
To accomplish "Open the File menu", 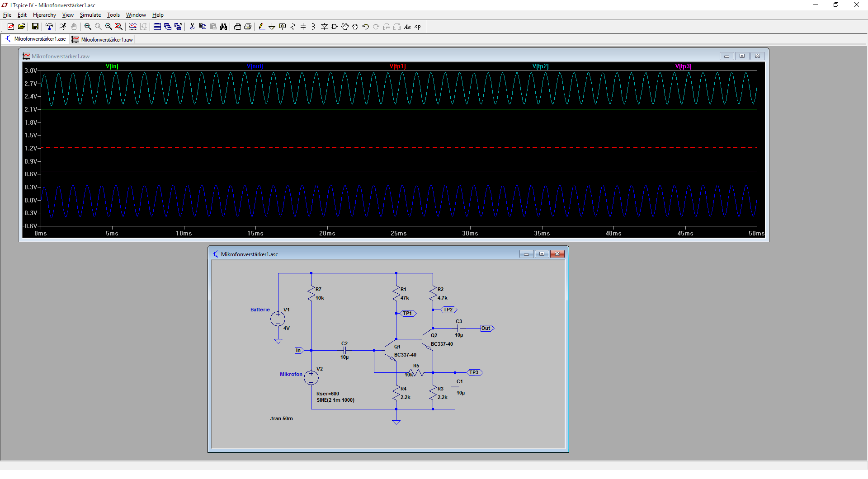I will (x=7, y=15).
